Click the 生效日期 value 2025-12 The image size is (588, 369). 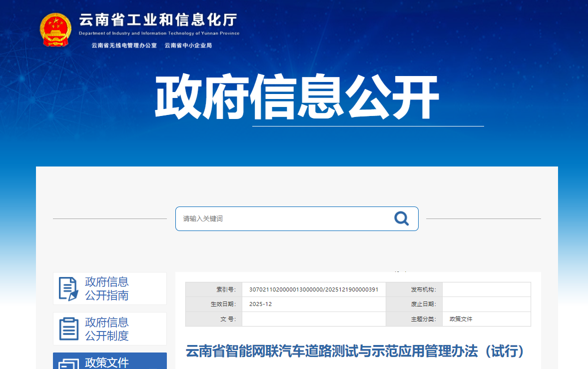click(x=260, y=304)
